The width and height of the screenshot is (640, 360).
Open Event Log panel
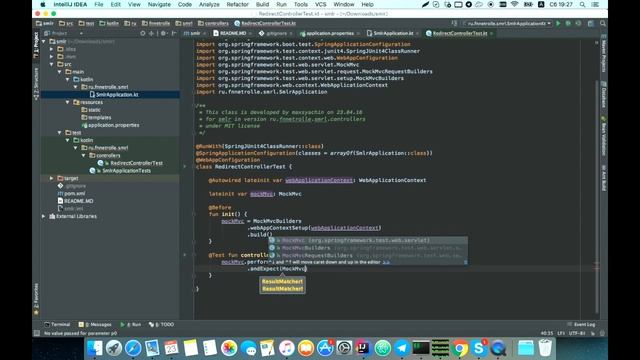581,324
